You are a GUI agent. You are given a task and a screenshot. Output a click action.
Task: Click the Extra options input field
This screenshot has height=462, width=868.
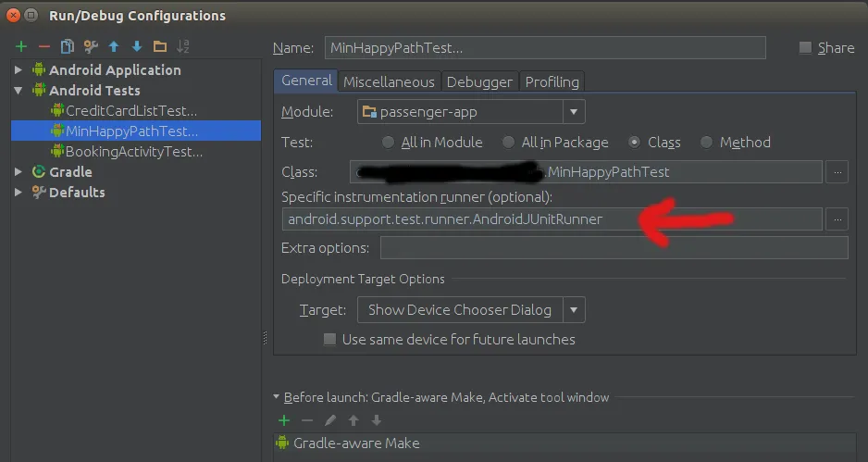614,247
